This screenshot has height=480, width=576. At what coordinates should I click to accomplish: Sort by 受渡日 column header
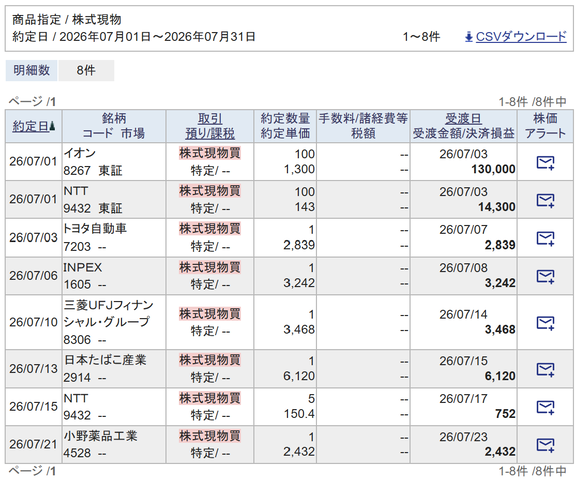click(463, 119)
